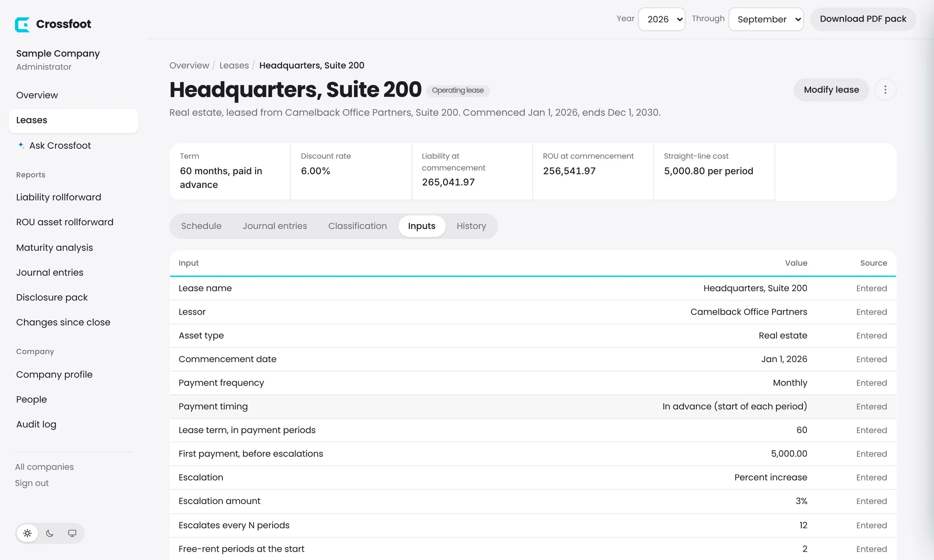Image resolution: width=934 pixels, height=560 pixels.
Task: Click the '256,541.97' ROU at commencement figure
Action: [x=569, y=171]
